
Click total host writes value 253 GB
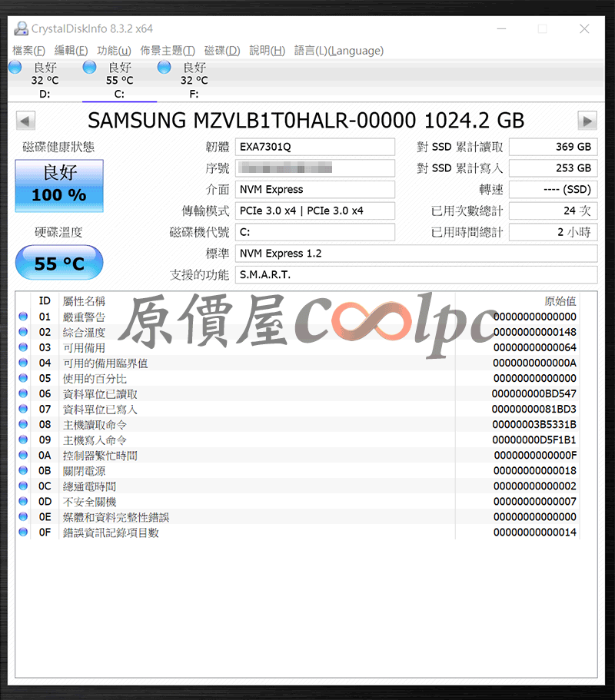tap(553, 168)
